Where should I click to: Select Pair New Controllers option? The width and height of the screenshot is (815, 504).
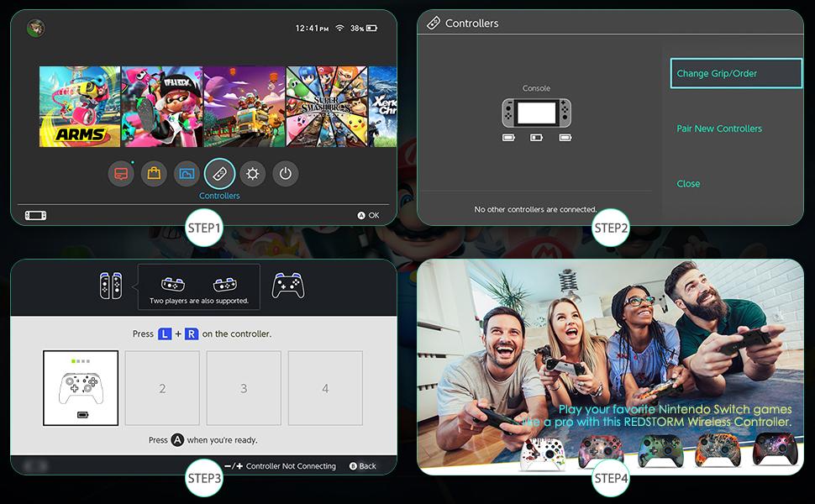pyautogui.click(x=719, y=129)
